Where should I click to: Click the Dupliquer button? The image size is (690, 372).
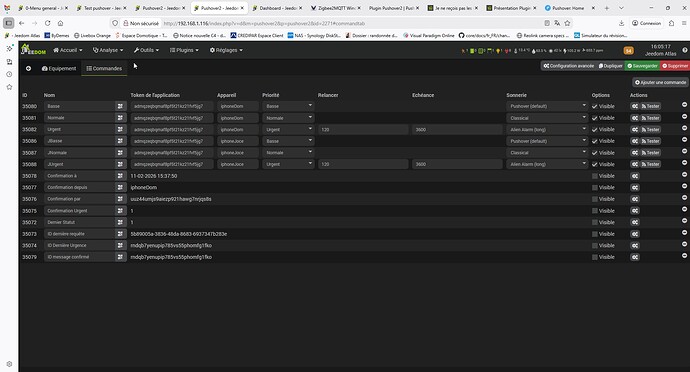(610, 66)
